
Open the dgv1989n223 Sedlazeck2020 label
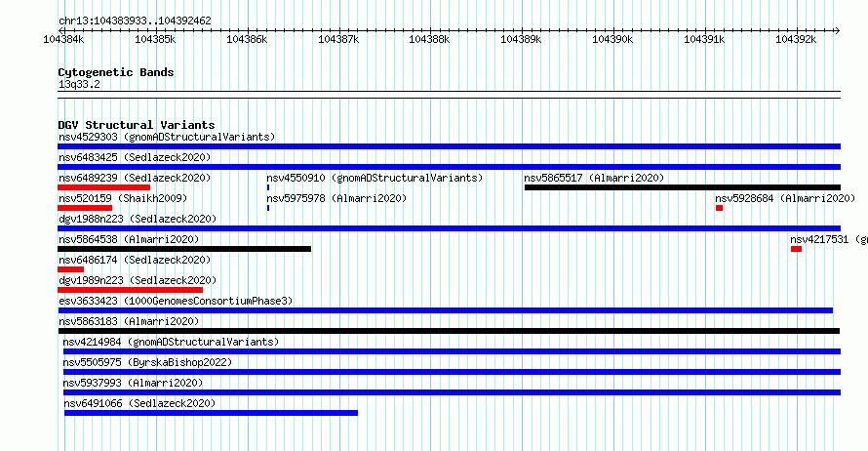pos(138,280)
